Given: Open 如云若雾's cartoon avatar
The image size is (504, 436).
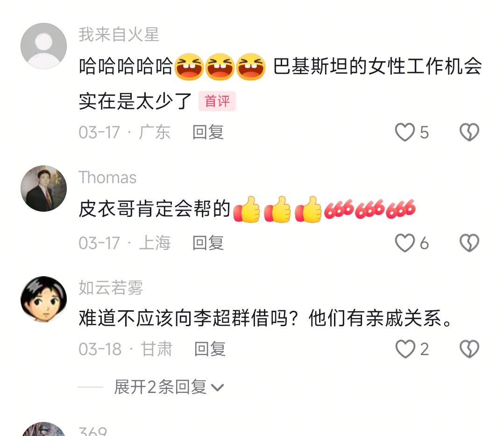Looking at the screenshot, I should (44, 299).
